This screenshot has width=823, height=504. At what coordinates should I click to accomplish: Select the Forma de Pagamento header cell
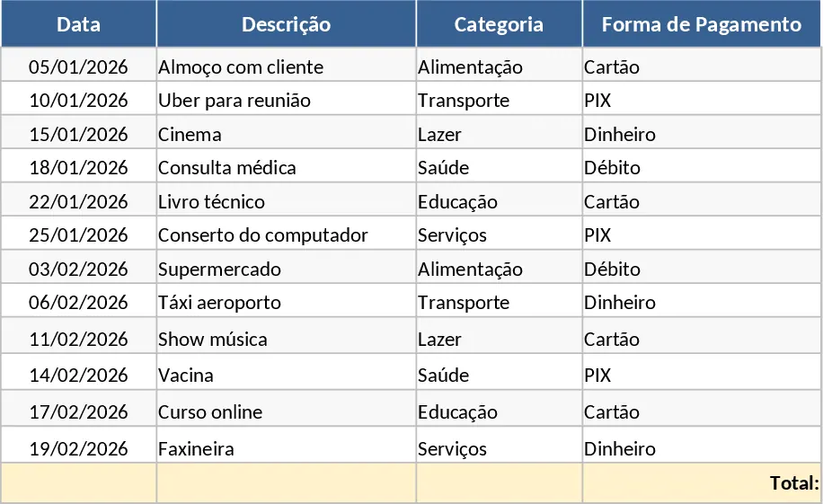tap(702, 24)
